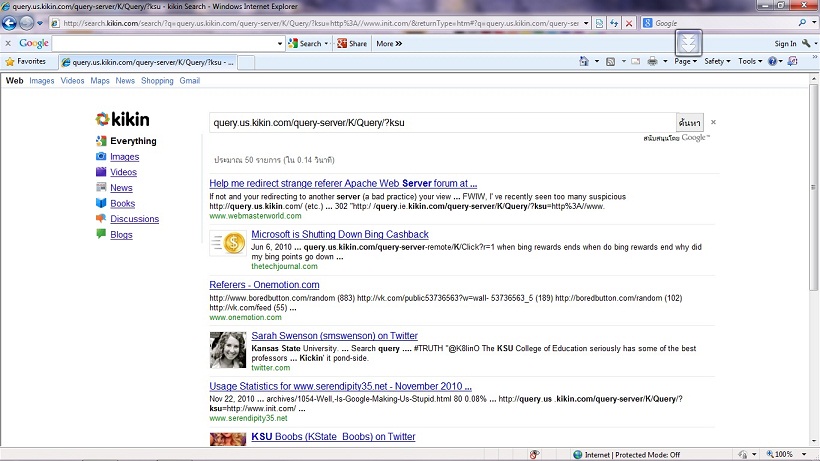Open the Google Toolbar More menu
820x461 pixels.
tap(389, 43)
